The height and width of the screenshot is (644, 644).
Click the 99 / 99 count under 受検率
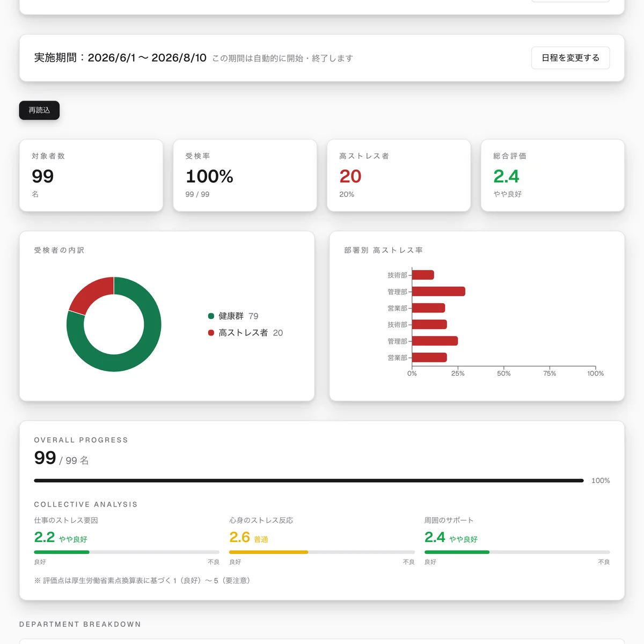tap(197, 194)
